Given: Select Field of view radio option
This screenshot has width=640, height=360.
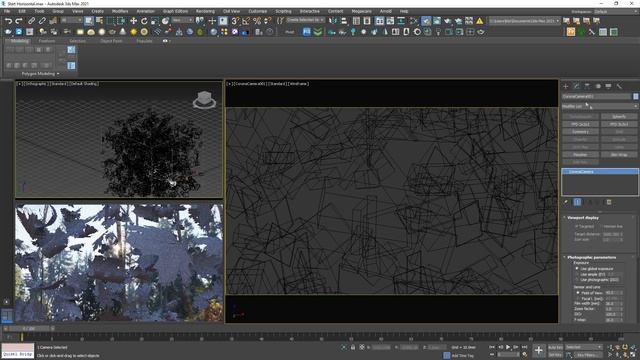Looking at the screenshot, I should 577,293.
